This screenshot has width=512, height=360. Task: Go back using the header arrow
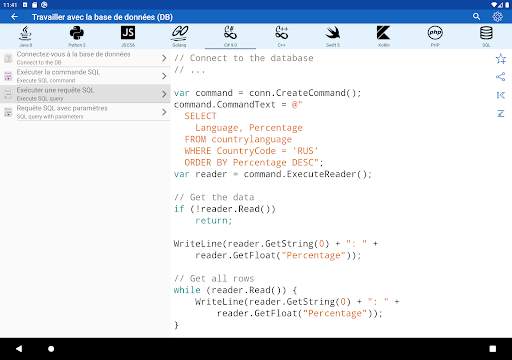[x=14, y=17]
